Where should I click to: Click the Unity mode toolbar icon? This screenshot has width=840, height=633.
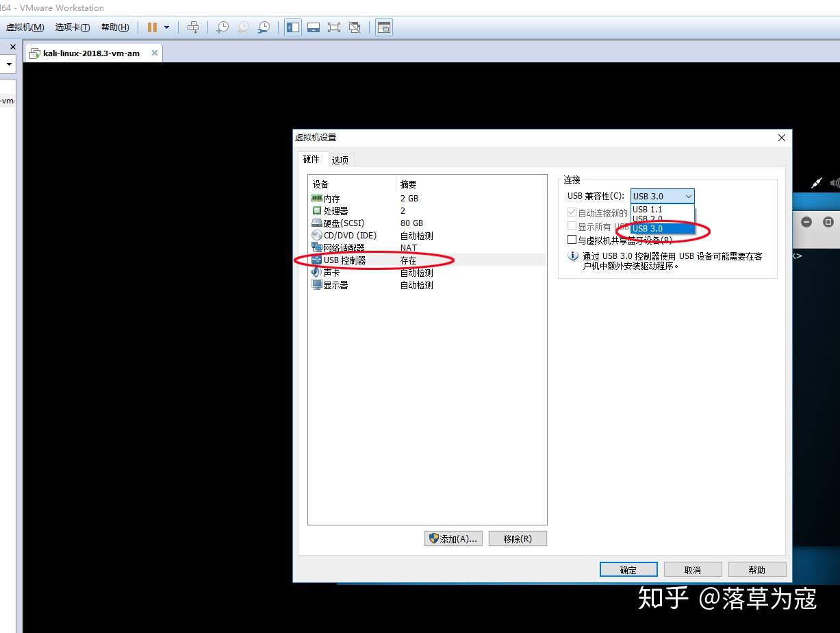355,27
